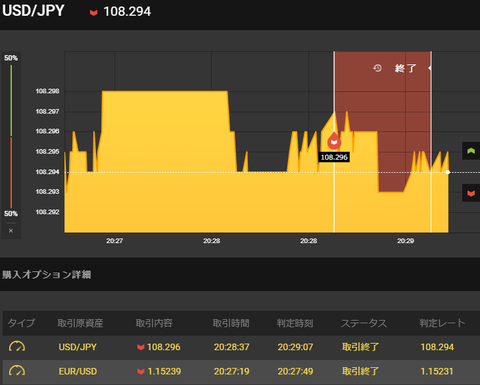
Task: Click red down arrow in USD/JPY row
Action: point(141,347)
